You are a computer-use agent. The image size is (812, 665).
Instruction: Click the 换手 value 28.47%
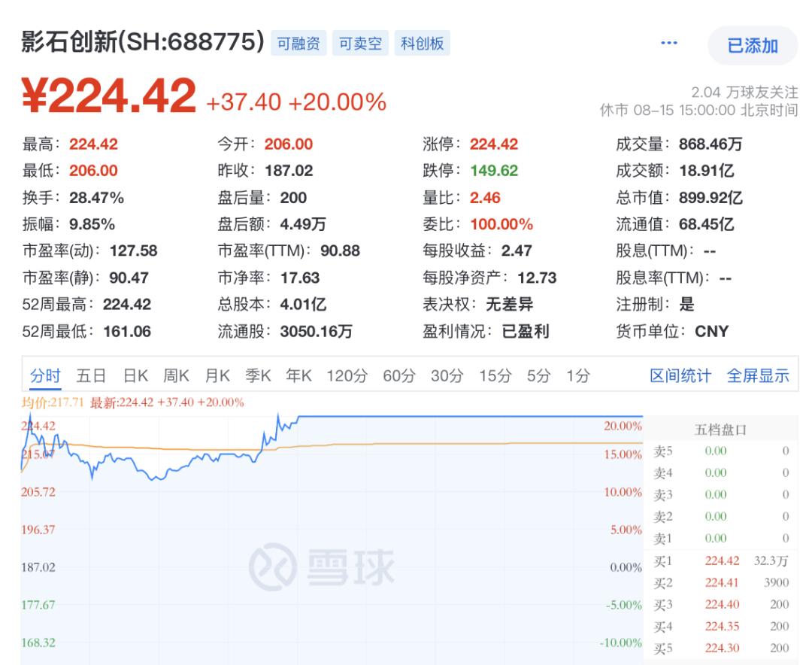point(96,198)
